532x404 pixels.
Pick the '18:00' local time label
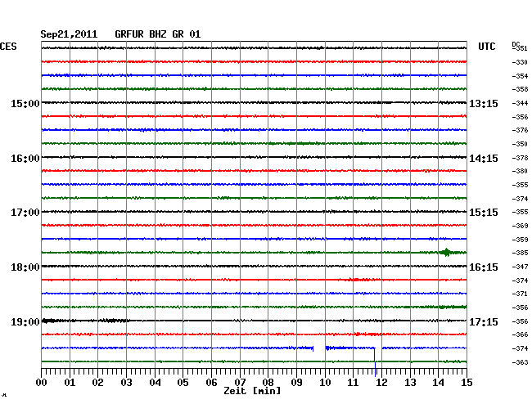click(x=25, y=267)
